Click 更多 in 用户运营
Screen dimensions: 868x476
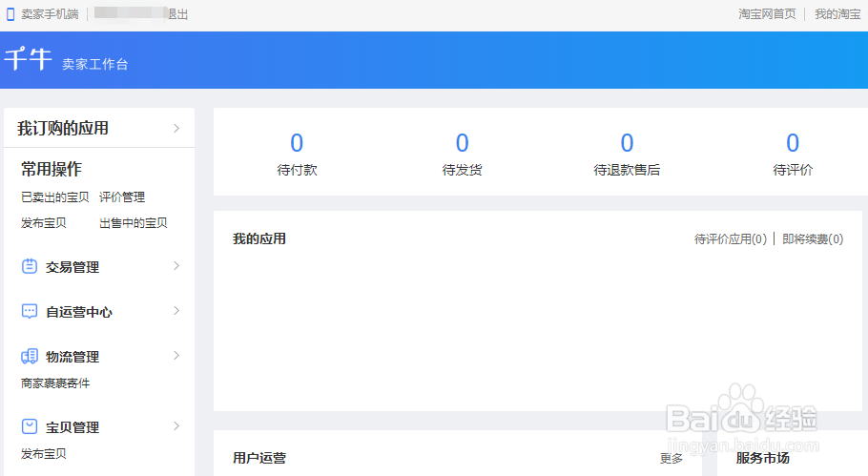(672, 458)
